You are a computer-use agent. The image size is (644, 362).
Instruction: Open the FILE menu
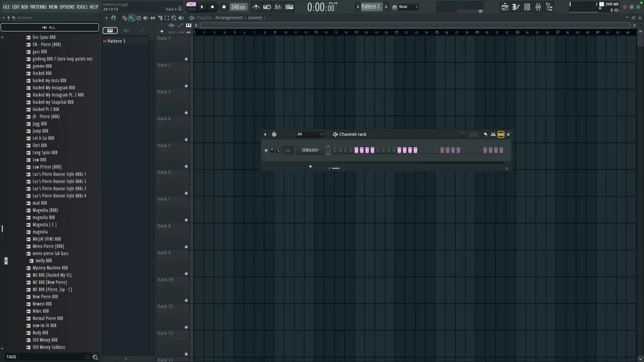point(6,7)
